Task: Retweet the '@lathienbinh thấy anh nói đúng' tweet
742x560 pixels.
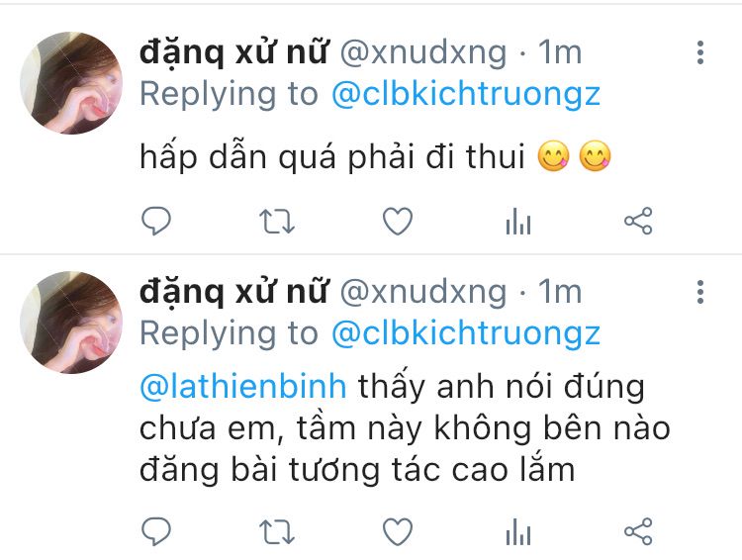Action: (x=277, y=531)
